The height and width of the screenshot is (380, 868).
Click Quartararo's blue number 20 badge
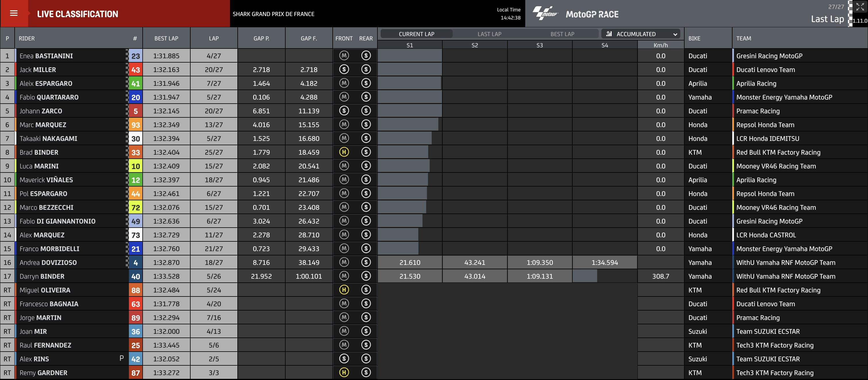point(135,97)
